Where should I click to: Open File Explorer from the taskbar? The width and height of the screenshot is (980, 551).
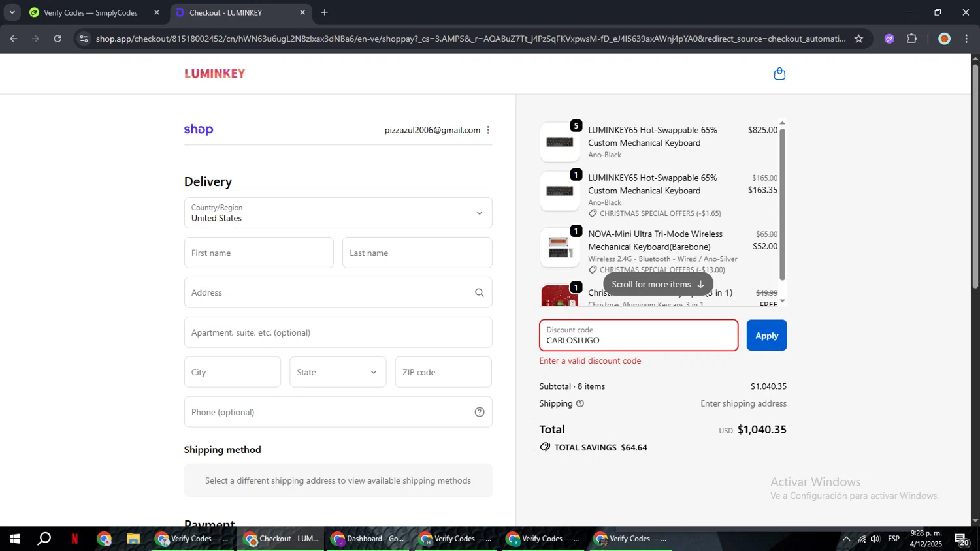point(133,539)
